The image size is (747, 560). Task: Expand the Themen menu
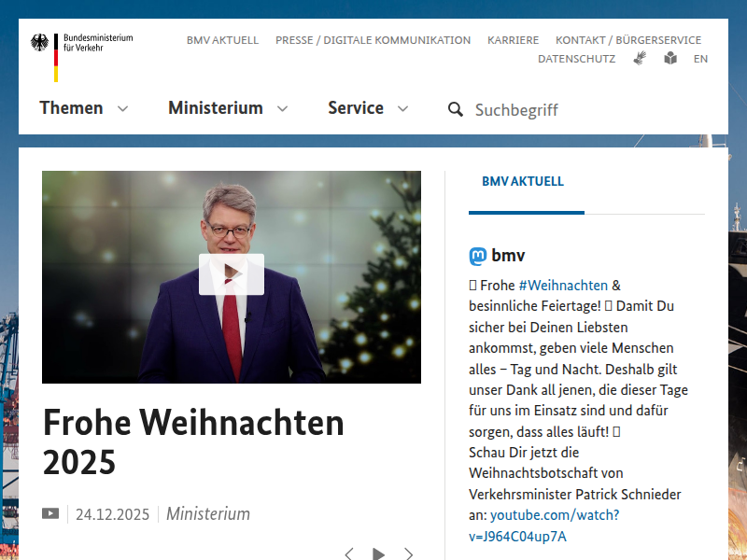[84, 108]
